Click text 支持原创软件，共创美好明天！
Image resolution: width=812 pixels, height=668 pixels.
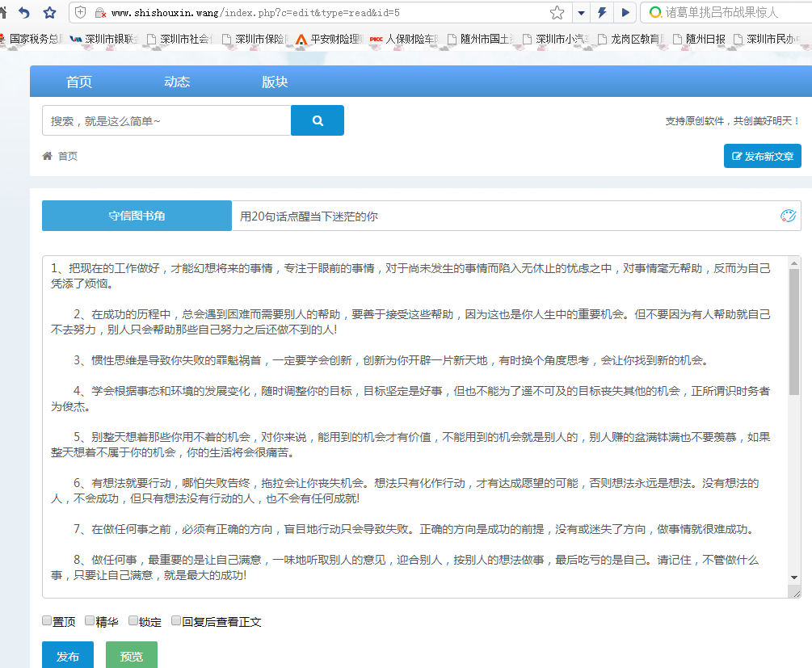coord(733,120)
